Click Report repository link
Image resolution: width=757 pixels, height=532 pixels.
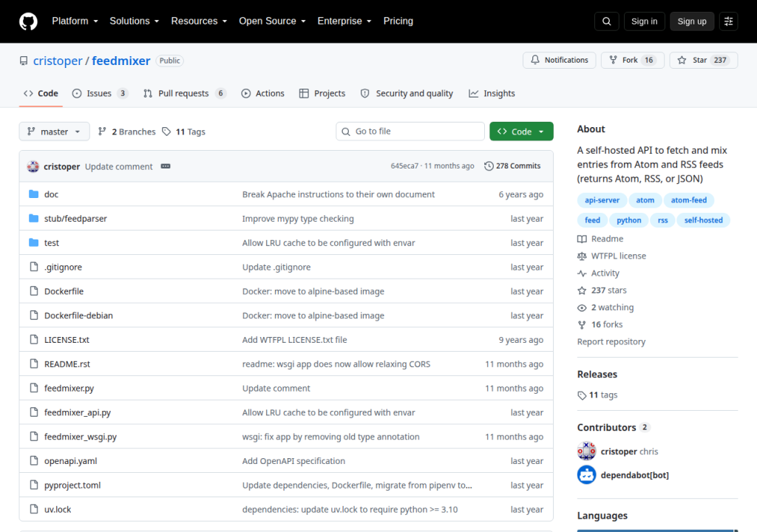tap(611, 342)
